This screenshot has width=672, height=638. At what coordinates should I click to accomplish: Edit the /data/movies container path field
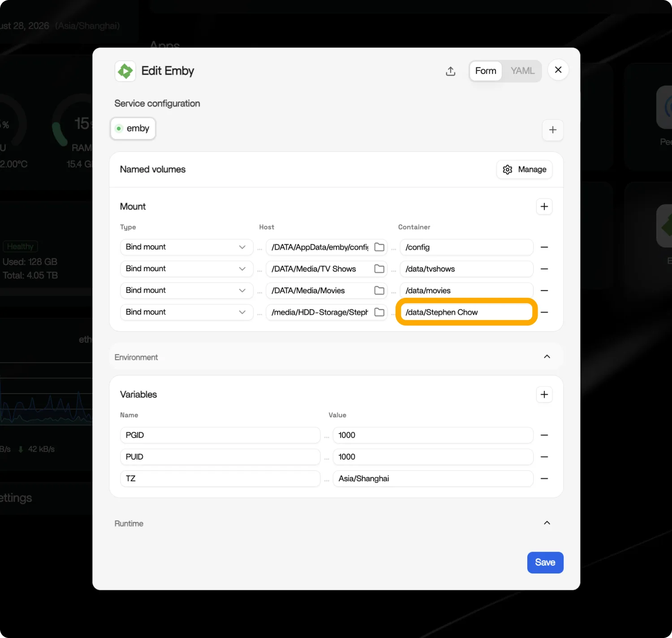[x=467, y=291]
